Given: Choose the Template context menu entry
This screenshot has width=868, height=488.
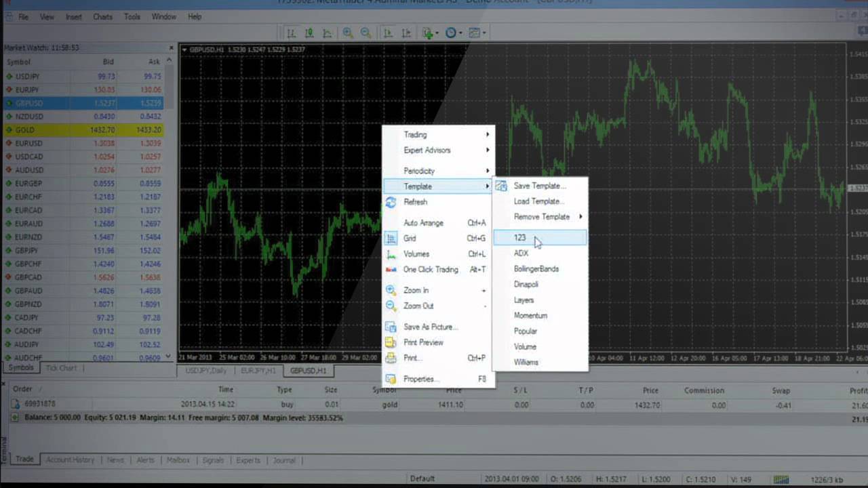Looking at the screenshot, I should point(438,186).
